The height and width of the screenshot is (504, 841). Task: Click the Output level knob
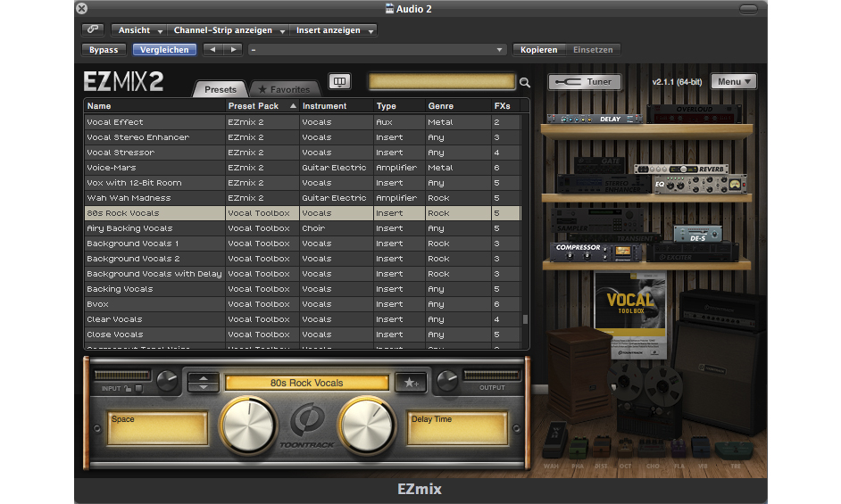446,381
